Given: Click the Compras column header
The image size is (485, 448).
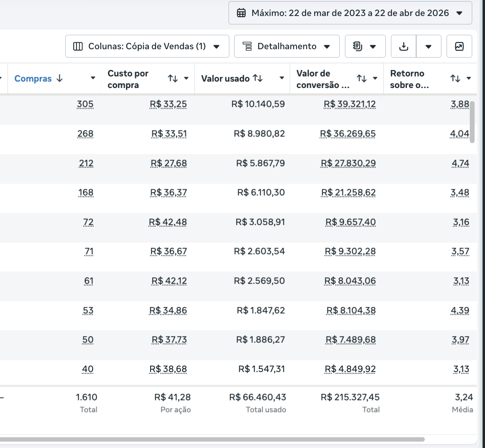Looking at the screenshot, I should pos(33,78).
